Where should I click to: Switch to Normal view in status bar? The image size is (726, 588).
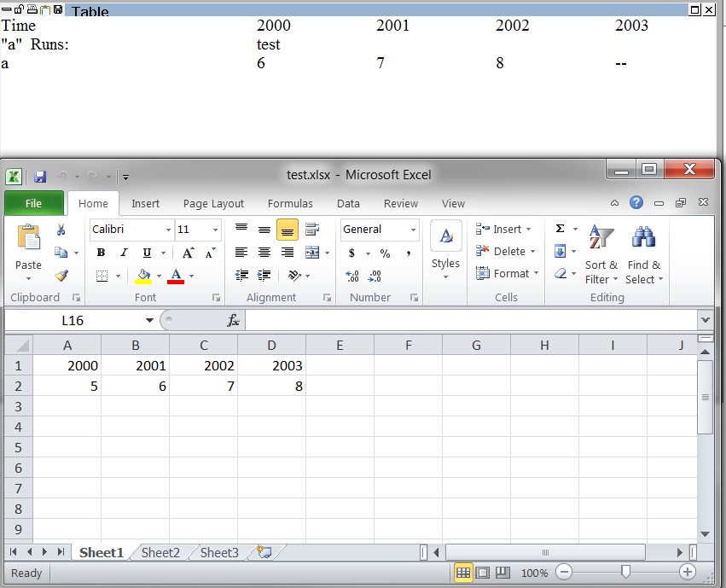[463, 573]
